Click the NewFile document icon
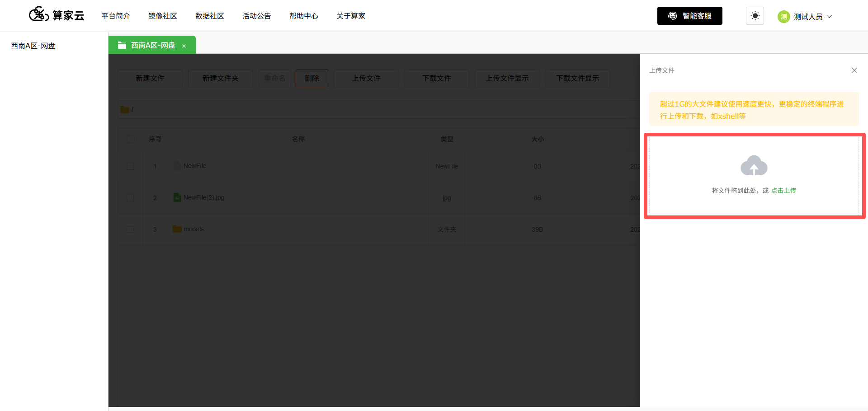 point(177,166)
